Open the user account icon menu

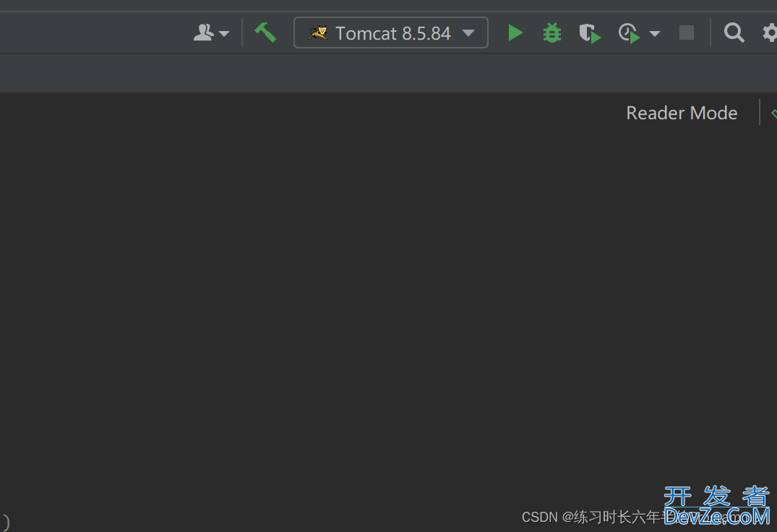(x=211, y=33)
